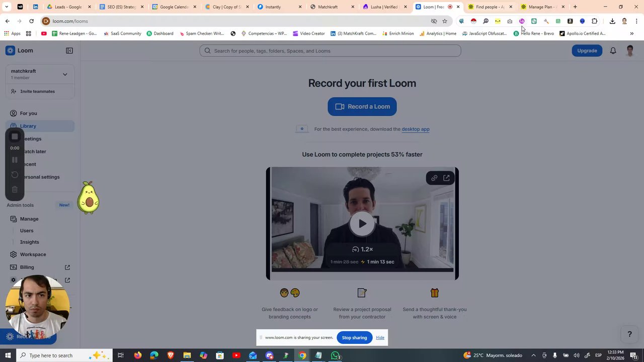Show more bookmarks chevron
The height and width of the screenshot is (362, 644).
632,34
